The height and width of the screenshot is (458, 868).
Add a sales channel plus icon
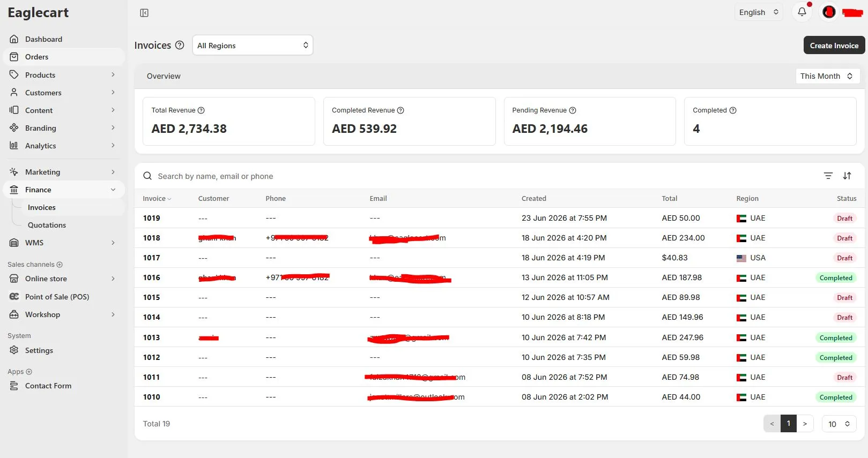click(x=60, y=265)
